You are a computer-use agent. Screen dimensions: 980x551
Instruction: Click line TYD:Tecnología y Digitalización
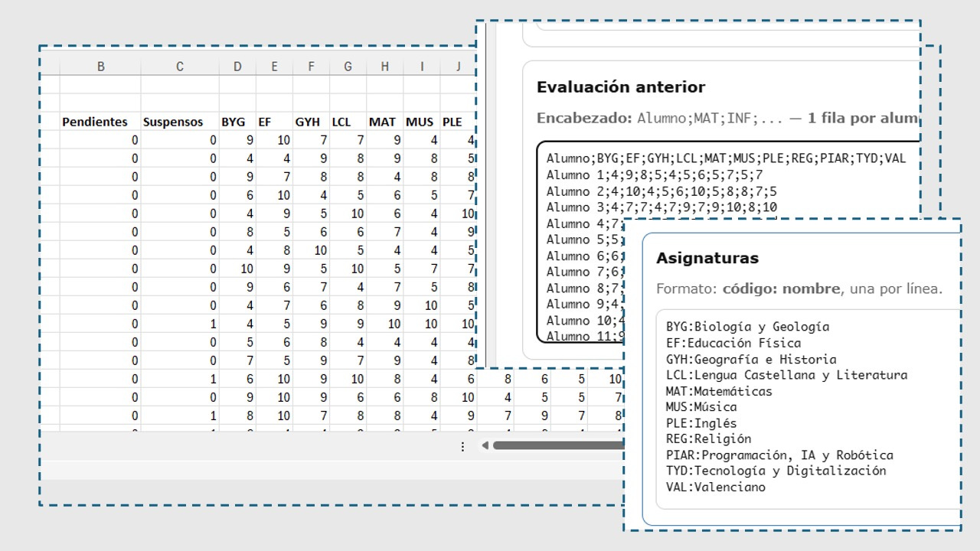(x=776, y=471)
